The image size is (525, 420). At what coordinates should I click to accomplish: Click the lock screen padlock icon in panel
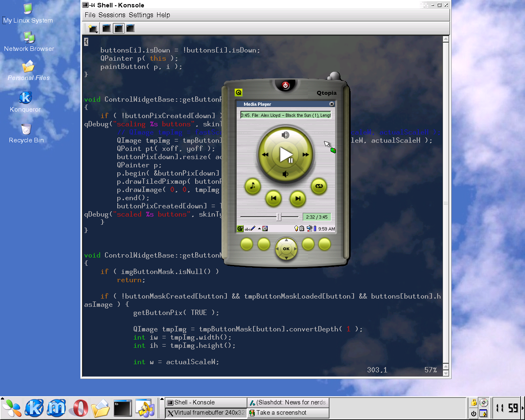point(474,402)
